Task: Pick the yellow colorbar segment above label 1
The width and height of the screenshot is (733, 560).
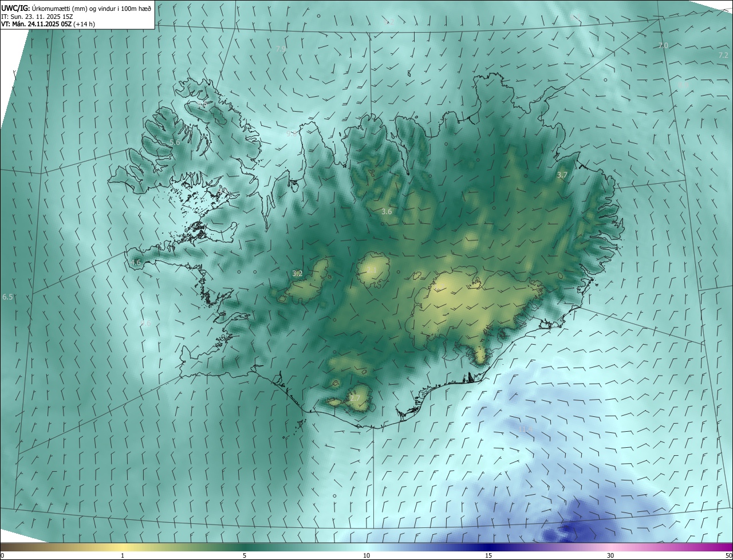Action: [123, 547]
